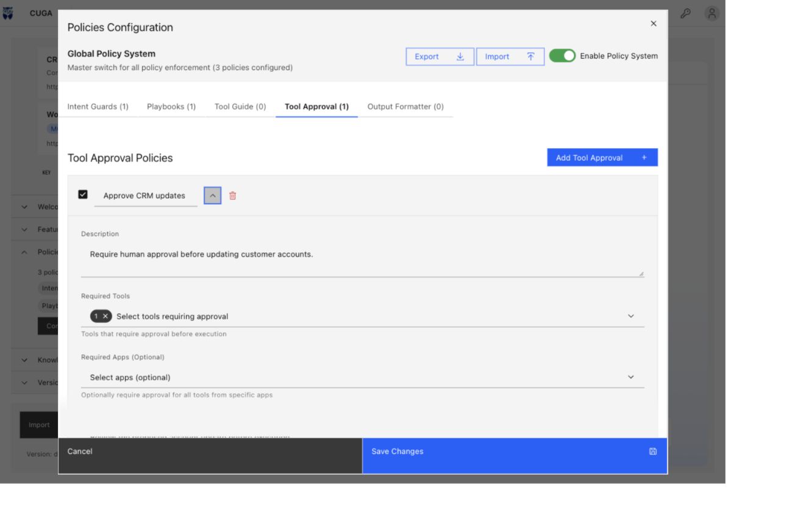The image size is (798, 532).
Task: Click the CUGA logo icon
Action: tap(8, 13)
